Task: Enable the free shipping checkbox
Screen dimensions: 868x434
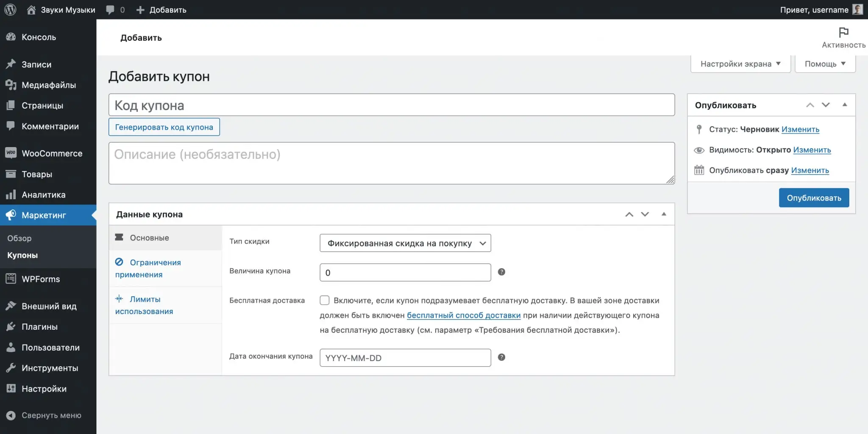Action: pyautogui.click(x=325, y=300)
